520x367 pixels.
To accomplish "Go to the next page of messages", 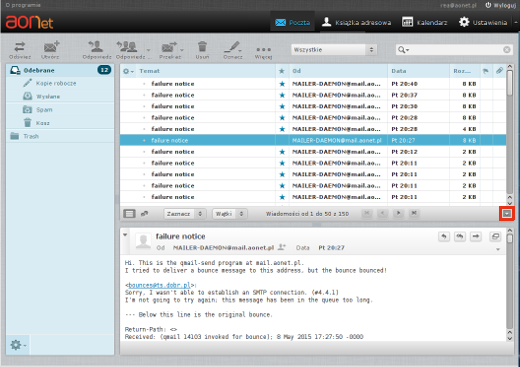I will tap(398, 213).
